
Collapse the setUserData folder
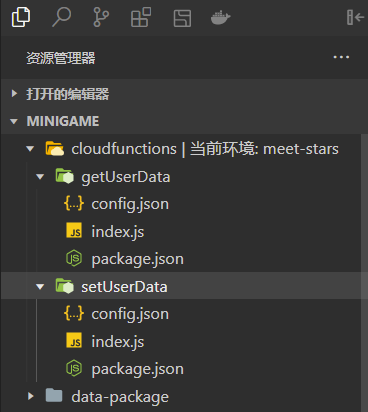[x=40, y=287]
